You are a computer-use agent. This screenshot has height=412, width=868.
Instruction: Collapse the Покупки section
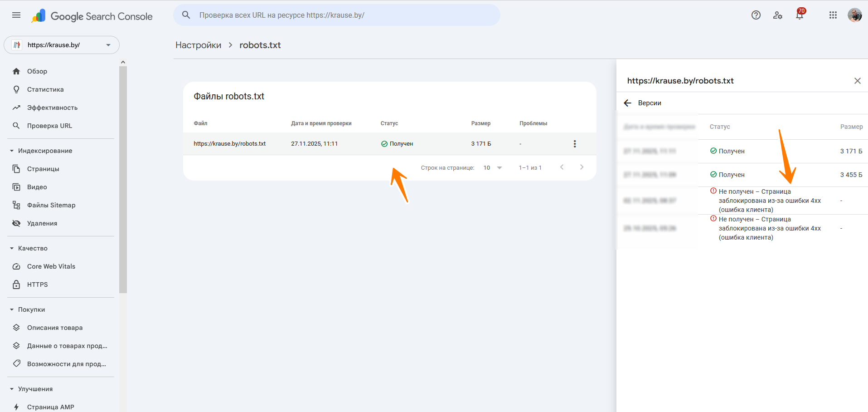pyautogui.click(x=12, y=309)
